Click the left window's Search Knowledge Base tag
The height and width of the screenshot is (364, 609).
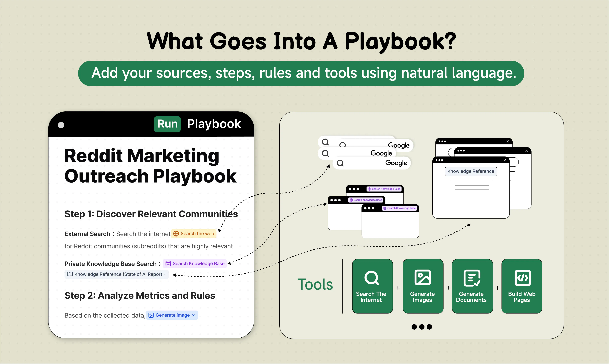coord(366,200)
